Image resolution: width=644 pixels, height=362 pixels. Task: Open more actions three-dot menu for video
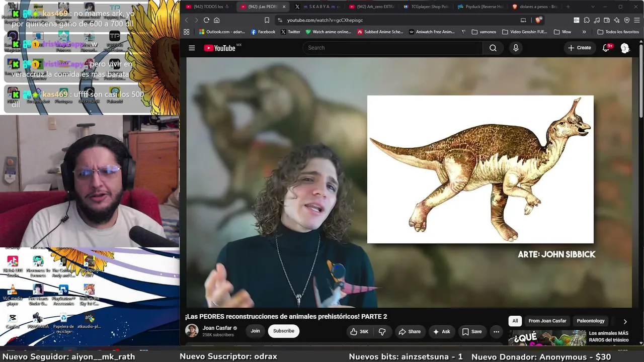[496, 331]
